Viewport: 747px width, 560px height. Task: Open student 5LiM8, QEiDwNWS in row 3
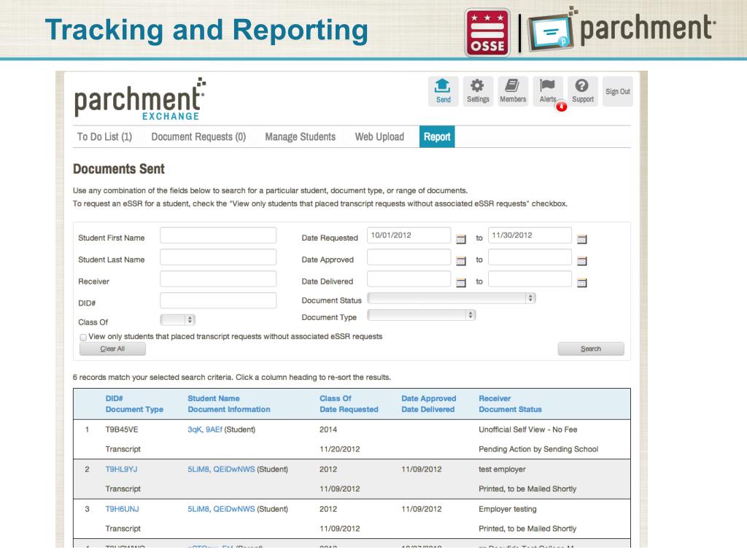point(221,509)
